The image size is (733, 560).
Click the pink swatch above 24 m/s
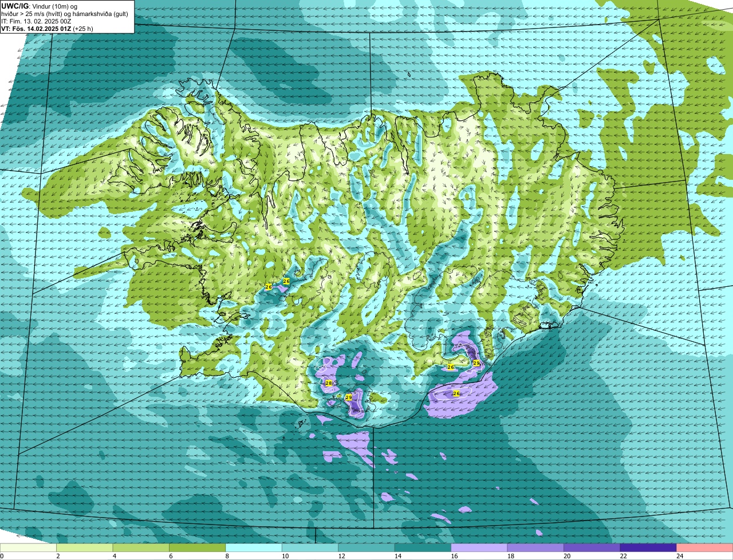tap(705, 547)
